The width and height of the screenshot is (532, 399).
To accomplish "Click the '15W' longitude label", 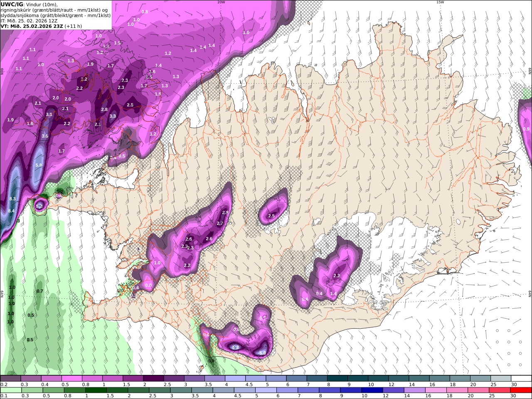I will [x=440, y=2].
